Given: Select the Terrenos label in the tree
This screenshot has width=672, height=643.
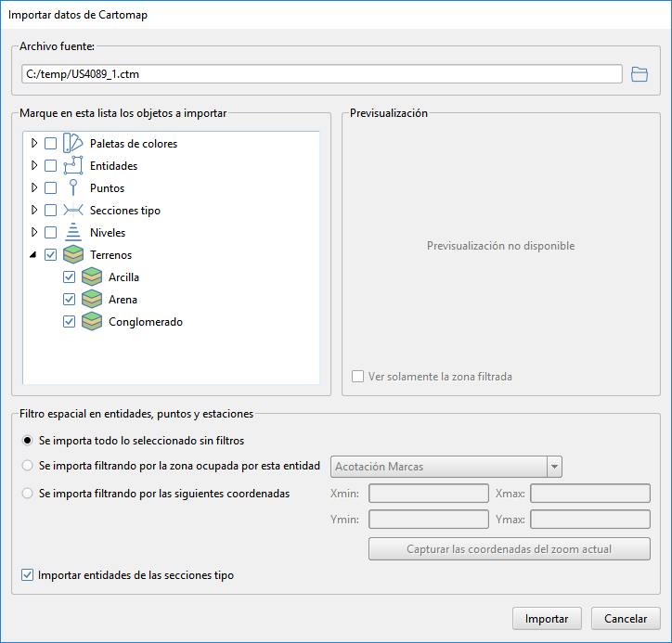Looking at the screenshot, I should [x=110, y=255].
